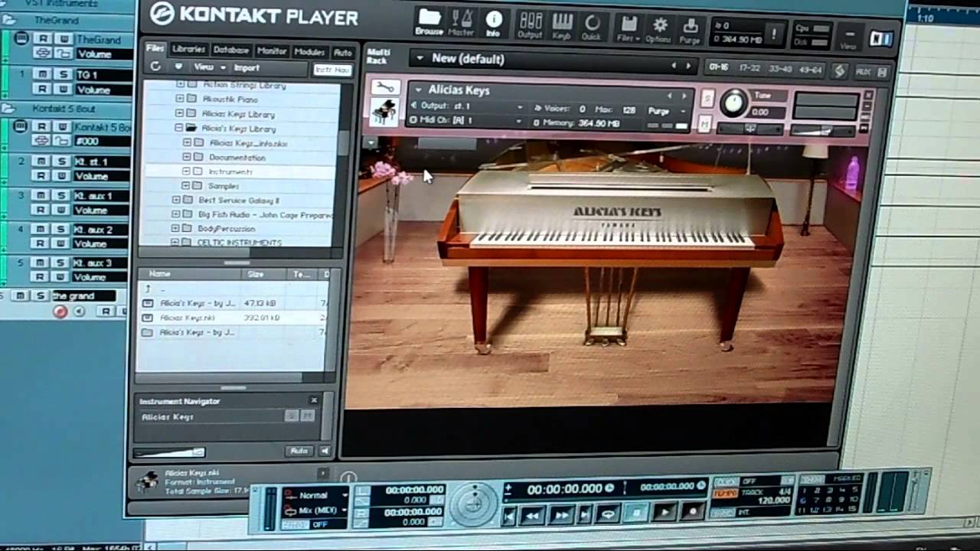Screen dimensions: 980x551
Task: Open the wrench edit icon for Alicias Keys
Action: 385,86
